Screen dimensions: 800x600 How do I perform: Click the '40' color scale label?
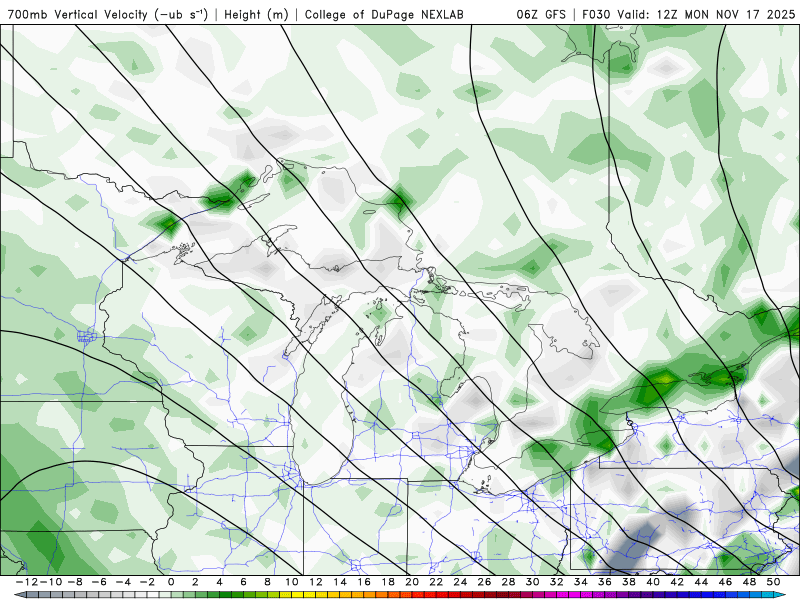pyautogui.click(x=653, y=582)
